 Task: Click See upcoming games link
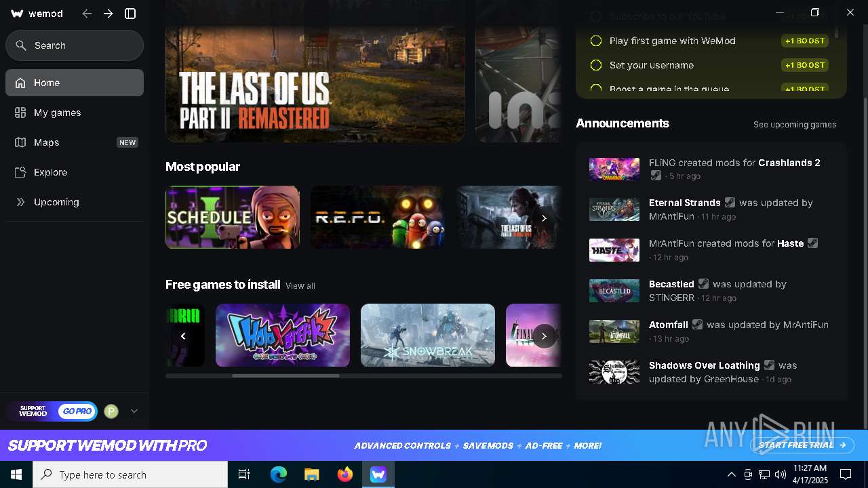(x=795, y=125)
